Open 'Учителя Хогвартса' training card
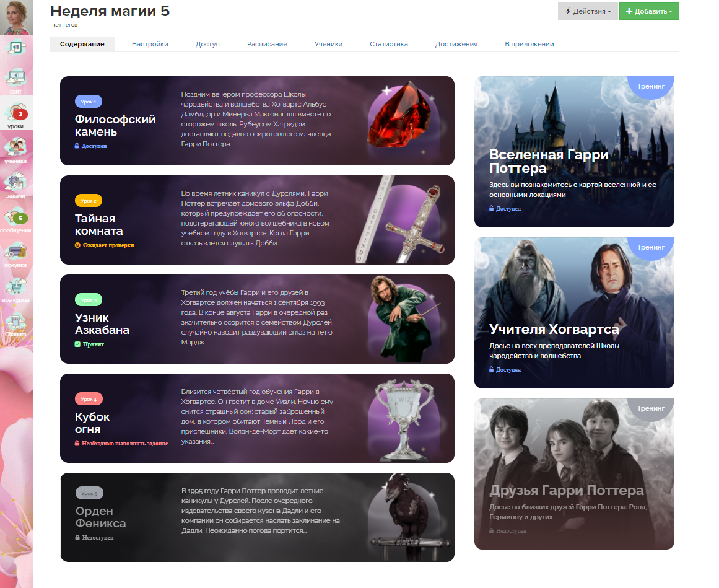Viewport: 719px width, 588px height. click(574, 313)
